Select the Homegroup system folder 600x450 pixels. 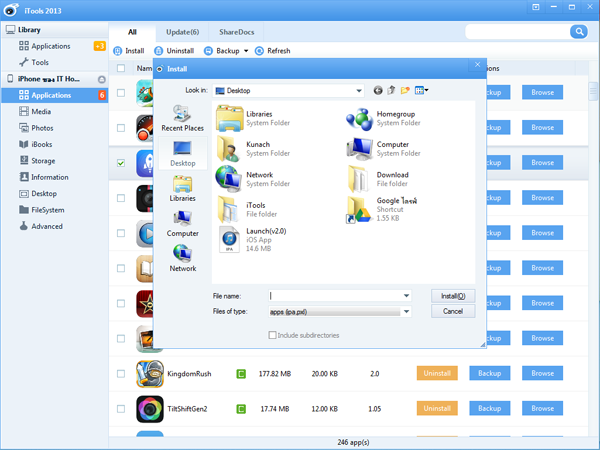tap(383, 118)
